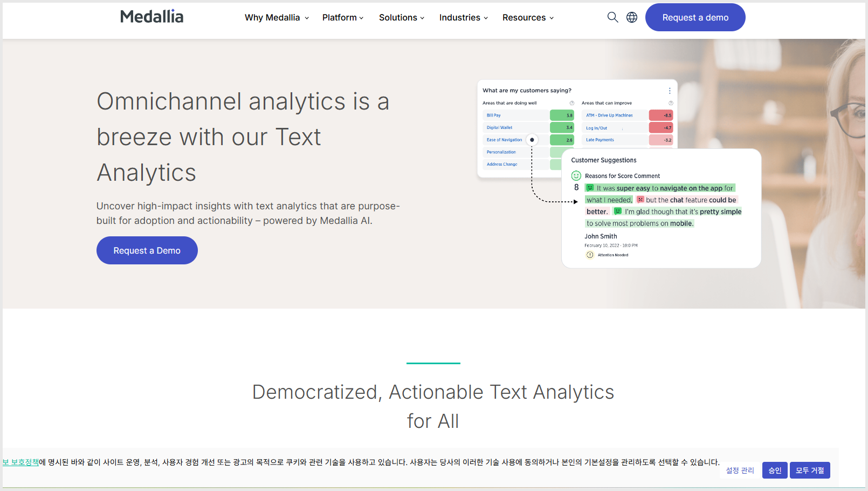Image resolution: width=868 pixels, height=491 pixels.
Task: Select the dot marker beside Ease of Navigation
Action: (x=532, y=139)
